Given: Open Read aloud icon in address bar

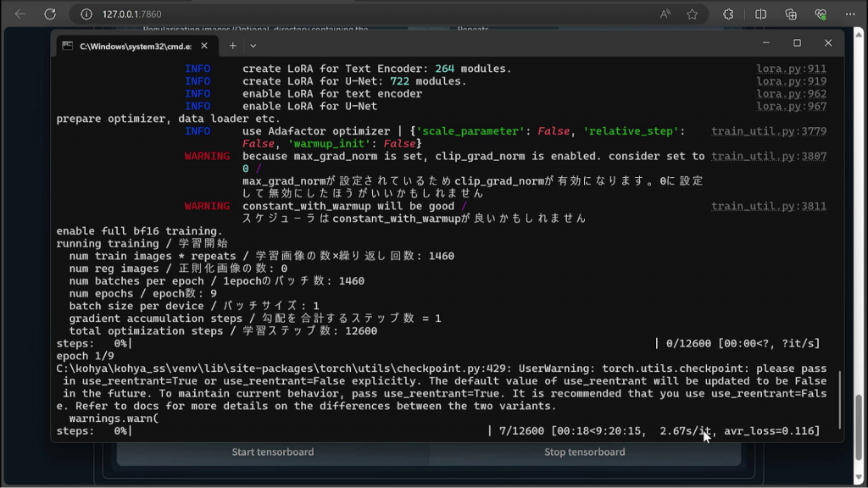Looking at the screenshot, I should (x=665, y=14).
